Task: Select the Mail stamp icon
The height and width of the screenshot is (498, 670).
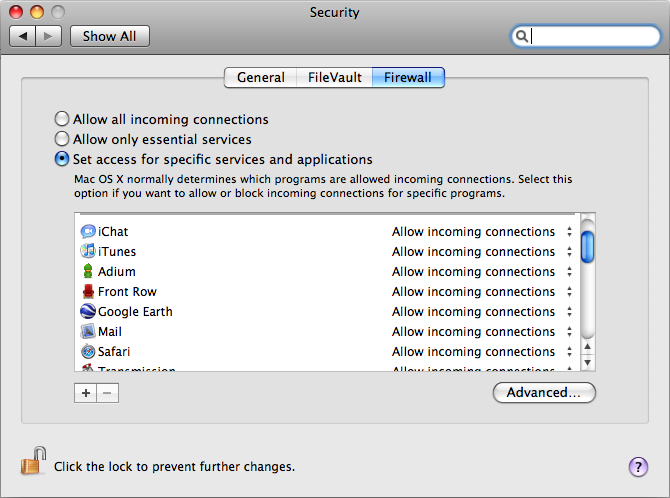Action: pos(88,331)
